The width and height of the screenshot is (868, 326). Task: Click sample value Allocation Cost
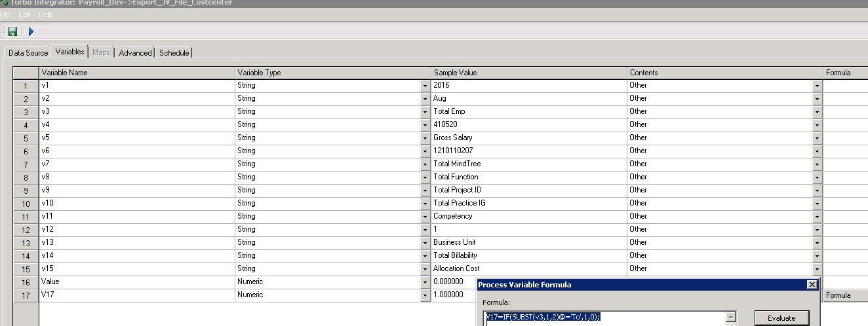click(529, 269)
